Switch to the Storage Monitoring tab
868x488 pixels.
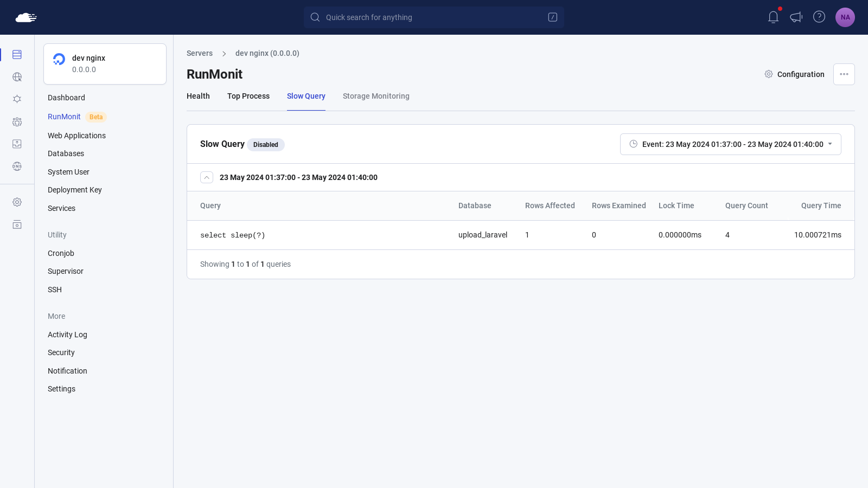pos(376,96)
